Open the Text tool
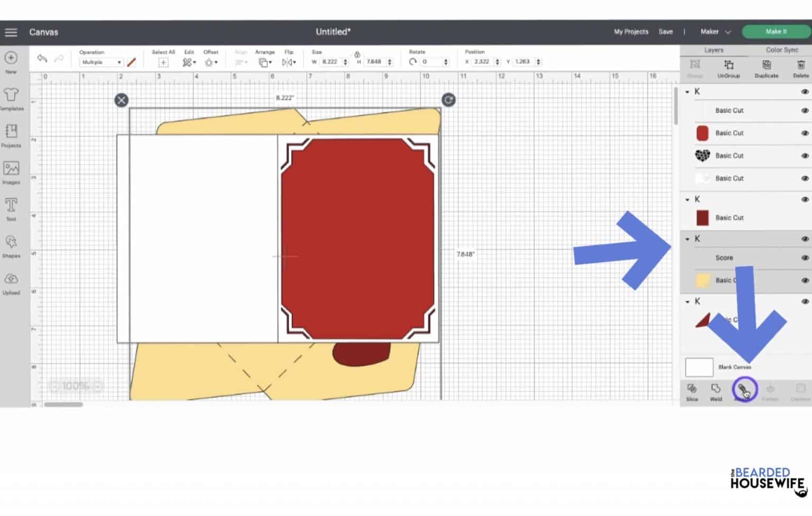 pyautogui.click(x=11, y=207)
